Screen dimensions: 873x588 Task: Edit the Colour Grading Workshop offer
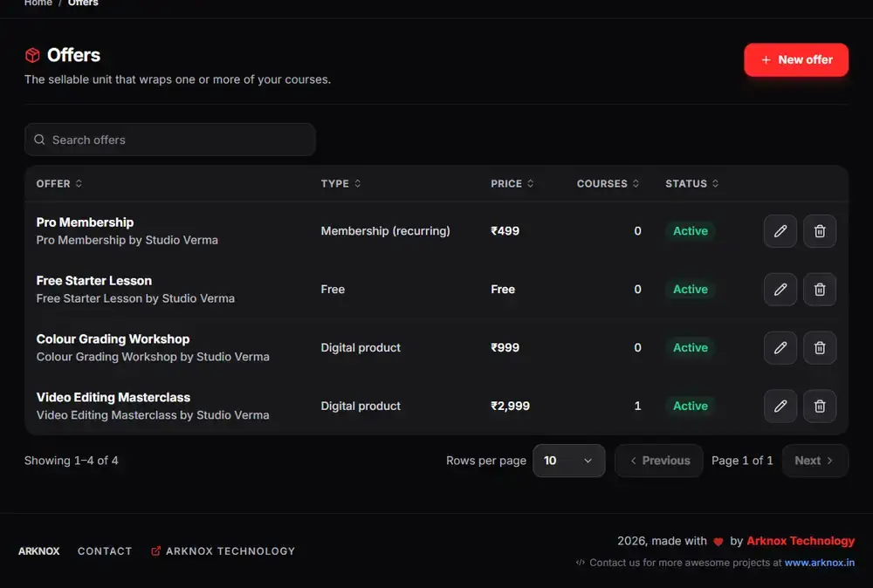tap(780, 348)
